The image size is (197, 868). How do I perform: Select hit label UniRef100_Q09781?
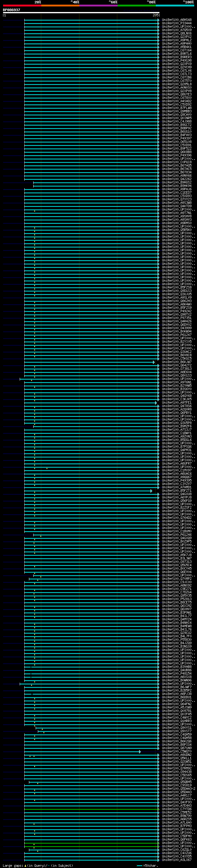coord(177,711)
